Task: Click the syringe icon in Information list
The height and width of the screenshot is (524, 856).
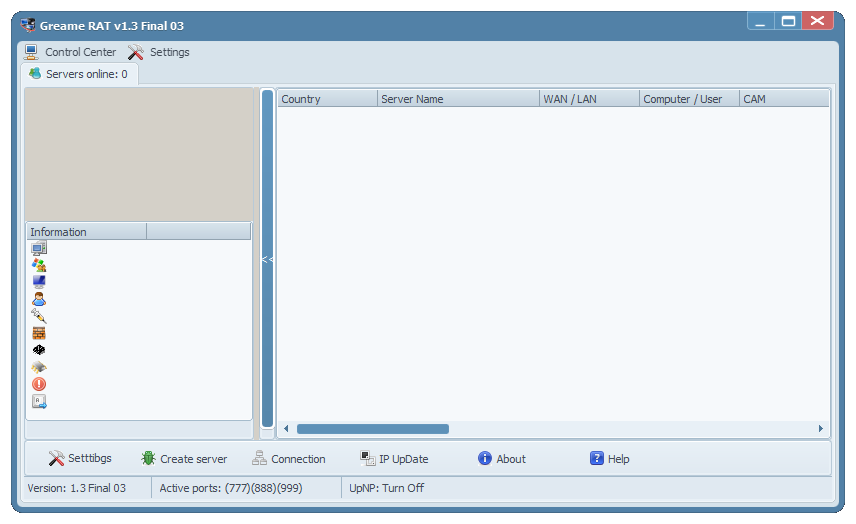Action: pos(39,316)
